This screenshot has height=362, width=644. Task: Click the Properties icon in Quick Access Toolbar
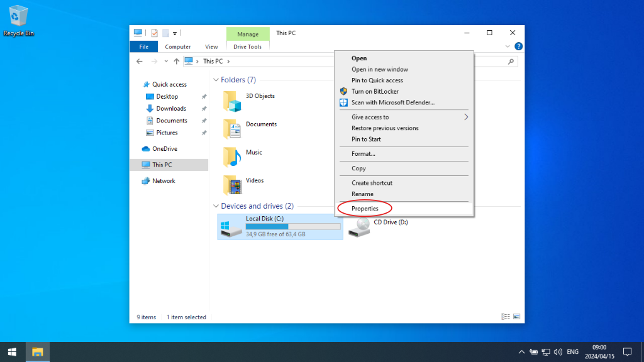[153, 32]
